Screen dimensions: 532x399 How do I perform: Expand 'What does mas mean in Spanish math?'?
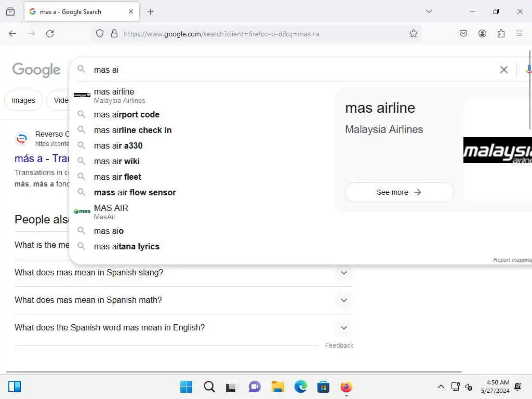(x=183, y=300)
